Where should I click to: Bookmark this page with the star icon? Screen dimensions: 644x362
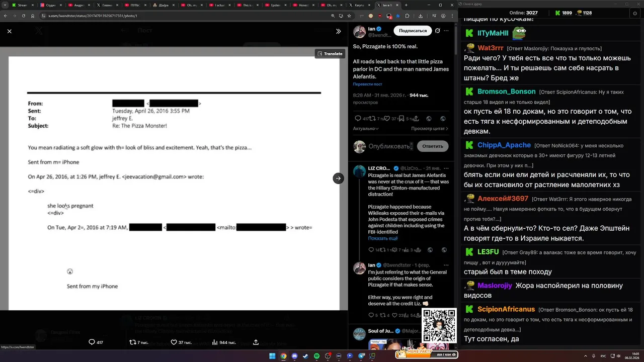[x=350, y=16]
